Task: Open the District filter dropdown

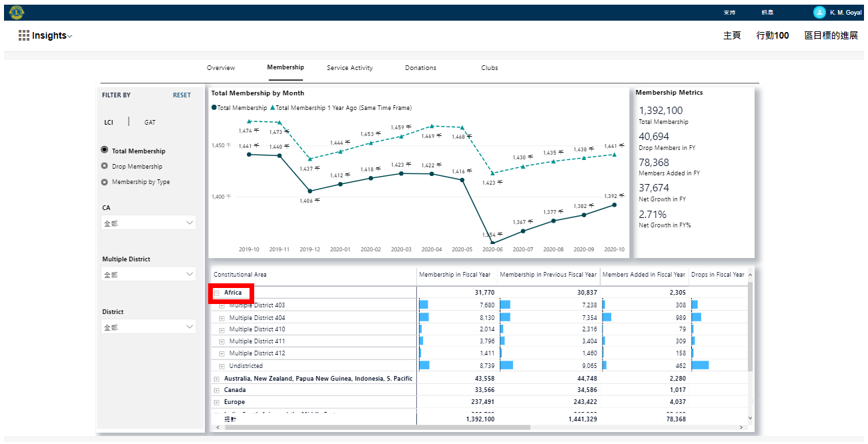Action: (x=148, y=327)
